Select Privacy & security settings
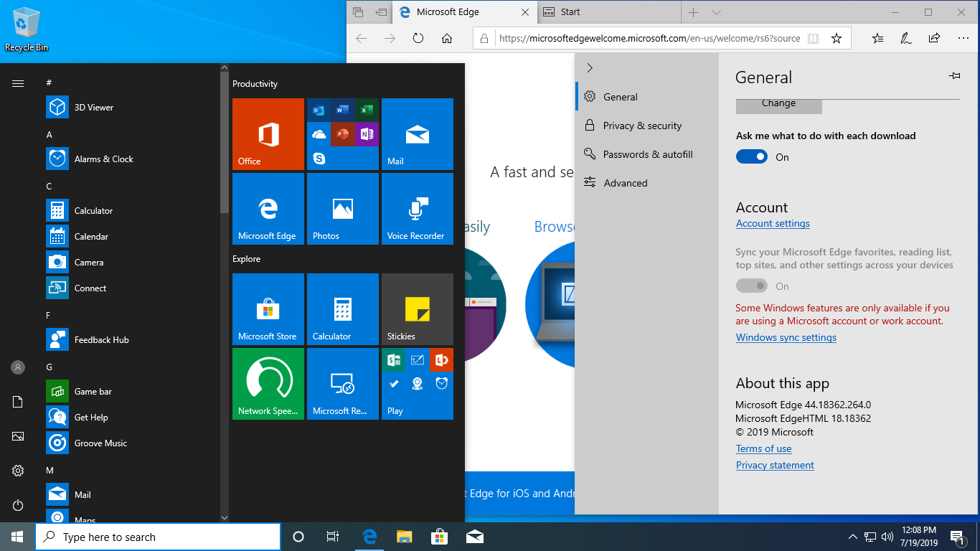The height and width of the screenshot is (551, 980). click(646, 126)
